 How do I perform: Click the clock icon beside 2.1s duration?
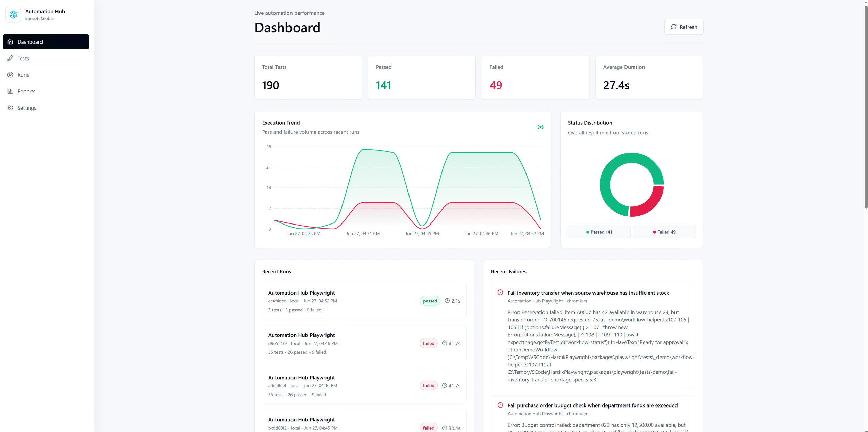pyautogui.click(x=447, y=301)
